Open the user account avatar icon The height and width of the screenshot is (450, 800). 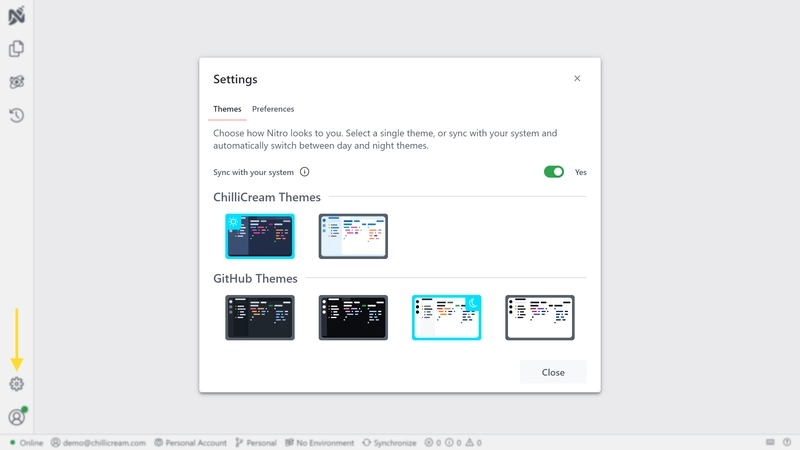click(17, 417)
